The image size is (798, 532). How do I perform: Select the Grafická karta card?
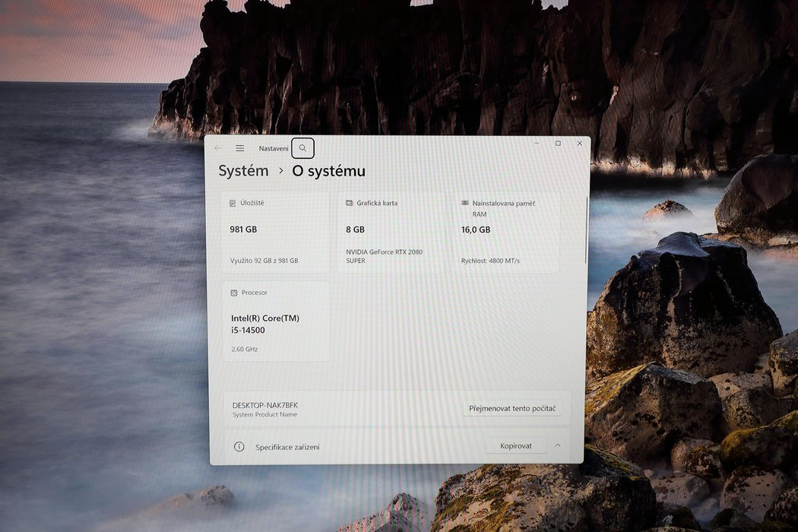(x=391, y=232)
